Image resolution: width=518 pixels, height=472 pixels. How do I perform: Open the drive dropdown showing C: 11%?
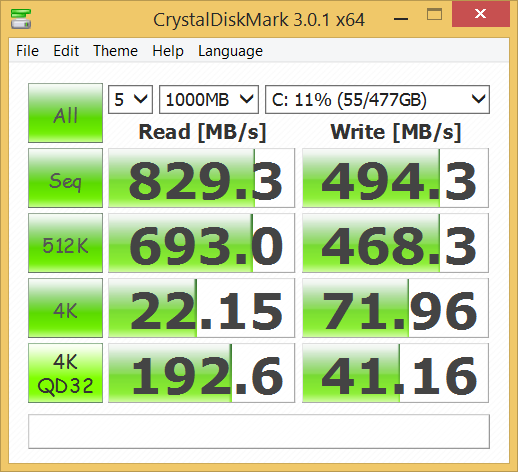click(377, 99)
